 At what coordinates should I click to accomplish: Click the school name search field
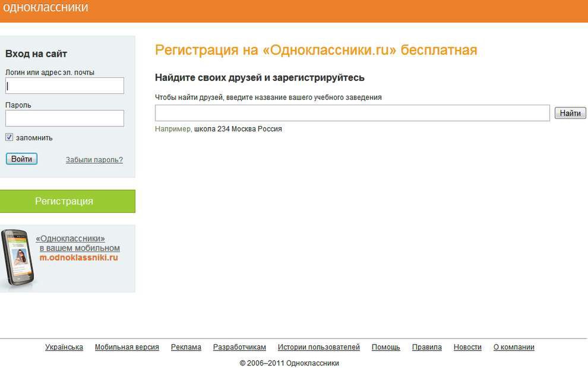[x=352, y=113]
